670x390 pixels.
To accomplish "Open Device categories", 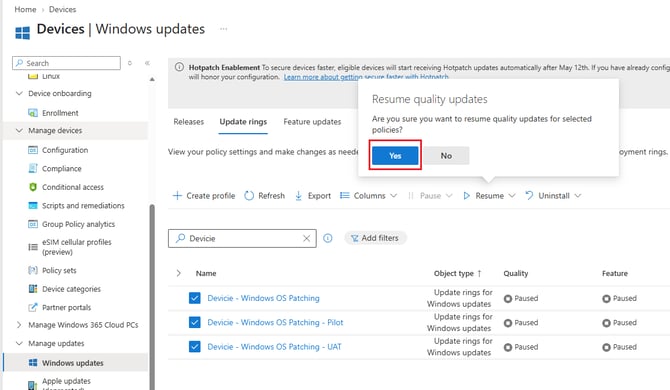I will tap(71, 289).
